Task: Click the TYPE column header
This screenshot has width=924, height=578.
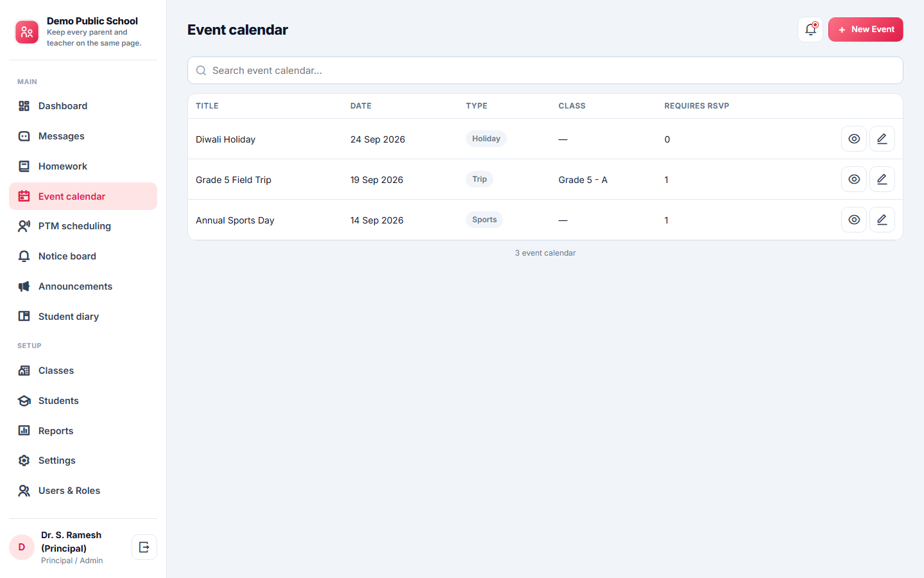Action: coord(477,106)
